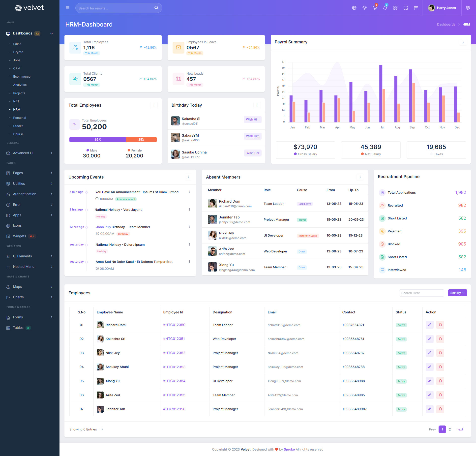Open the switcher sliders icon in header
The image size is (476, 456).
(416, 8)
